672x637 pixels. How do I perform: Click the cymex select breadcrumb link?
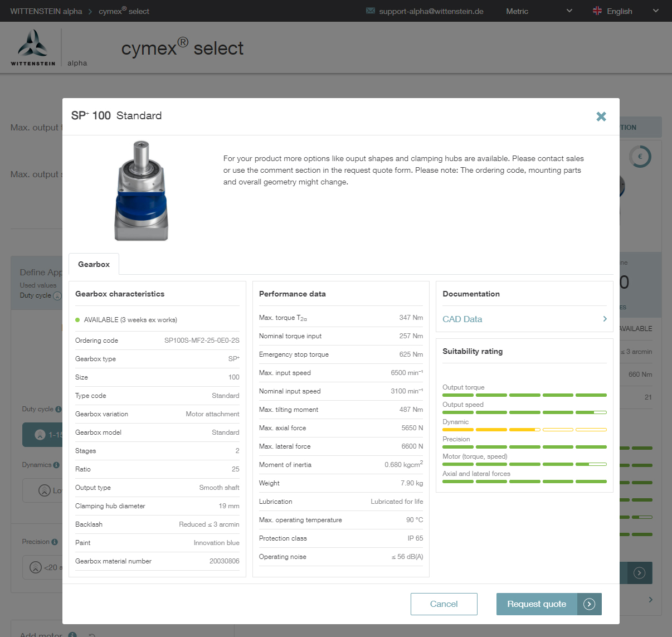click(124, 11)
